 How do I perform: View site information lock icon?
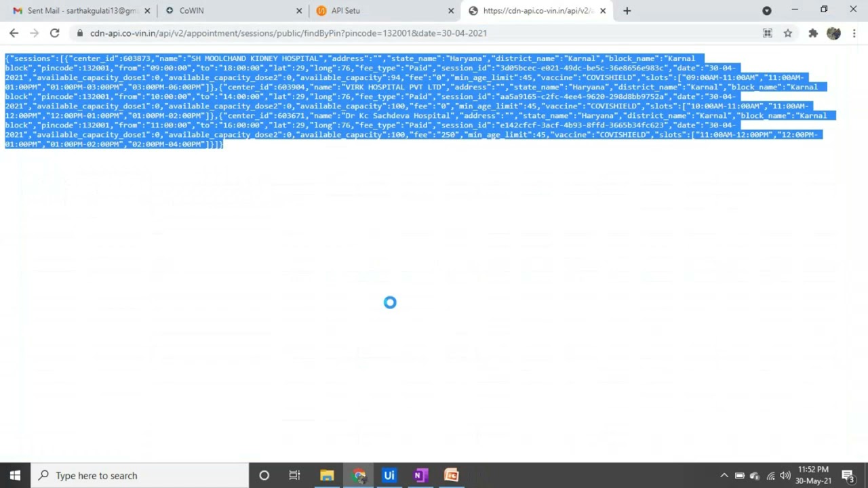(x=80, y=33)
